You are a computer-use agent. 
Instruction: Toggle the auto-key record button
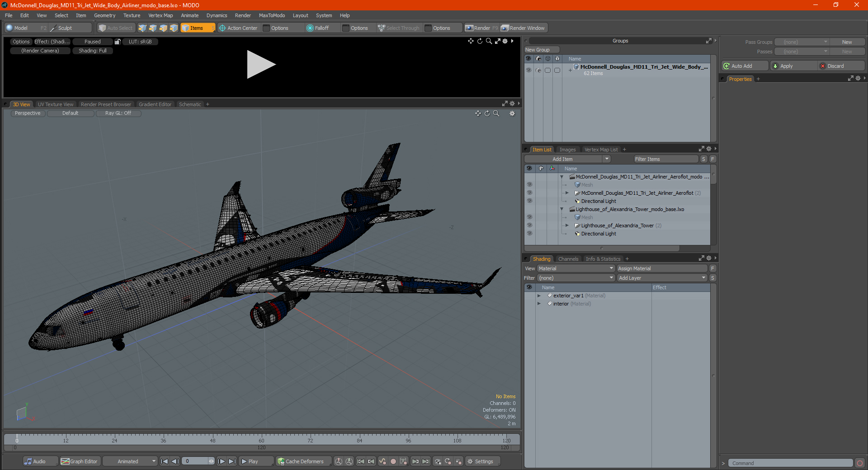pos(393,461)
